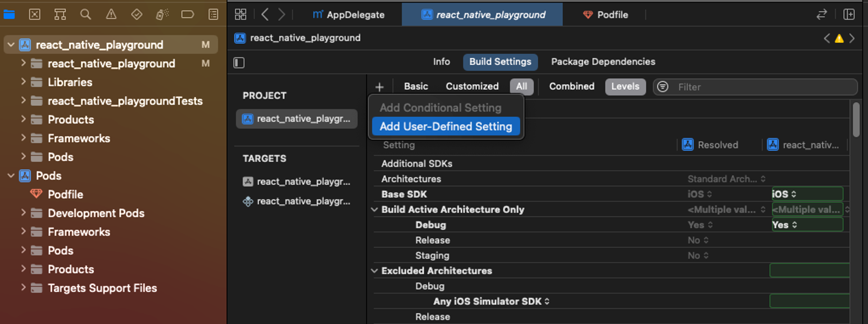
Task: Collapse the react_native_playground root project
Action: (x=11, y=45)
